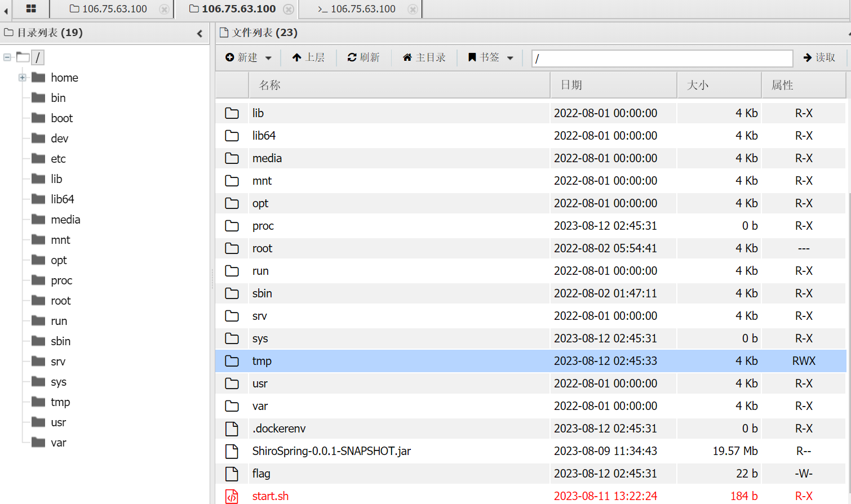The height and width of the screenshot is (504, 851).
Task: Click the folder icon beside srv in tree
Action: click(x=38, y=361)
